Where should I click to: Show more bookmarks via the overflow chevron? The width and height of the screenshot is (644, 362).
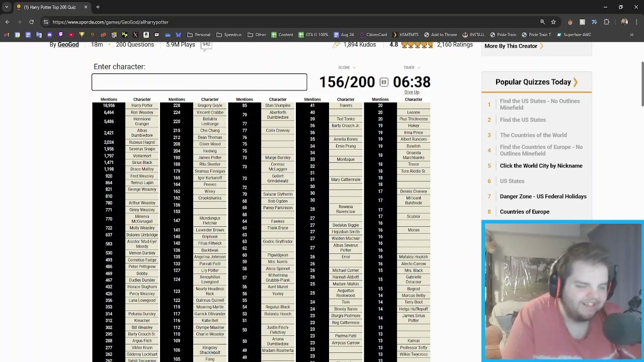pyautogui.click(x=632, y=35)
